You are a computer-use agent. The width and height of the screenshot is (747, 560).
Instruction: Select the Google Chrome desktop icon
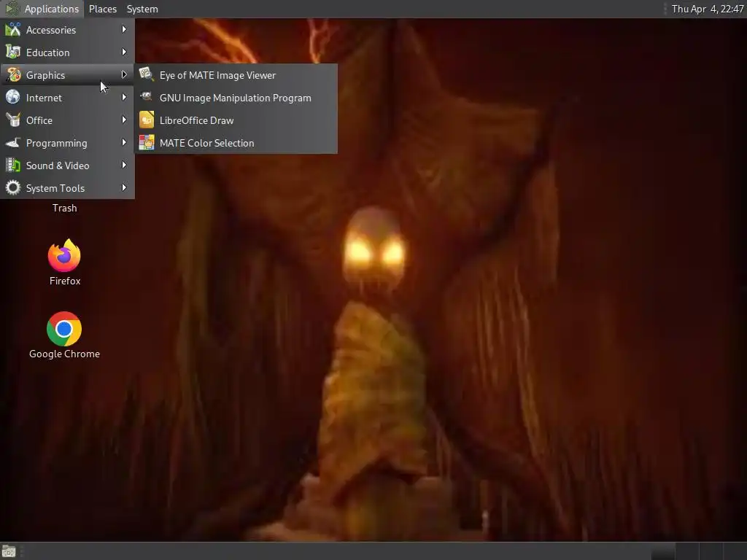pos(64,329)
